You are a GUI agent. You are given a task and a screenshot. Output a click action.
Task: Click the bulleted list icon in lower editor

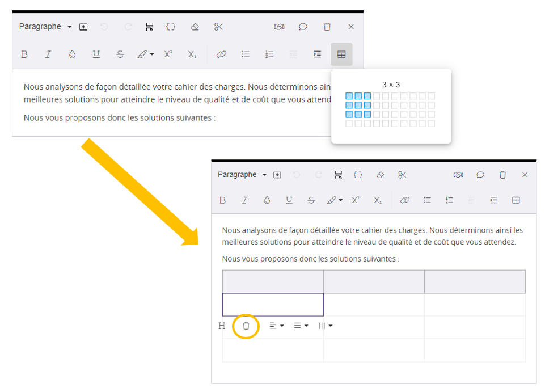pos(427,200)
